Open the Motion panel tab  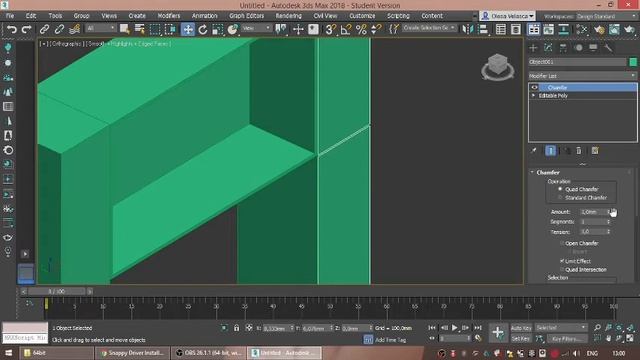(578, 48)
